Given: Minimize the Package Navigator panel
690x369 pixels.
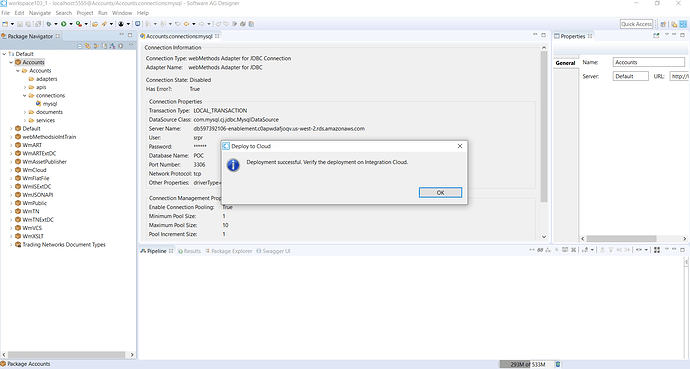Looking at the screenshot, I should pyautogui.click(x=121, y=34).
